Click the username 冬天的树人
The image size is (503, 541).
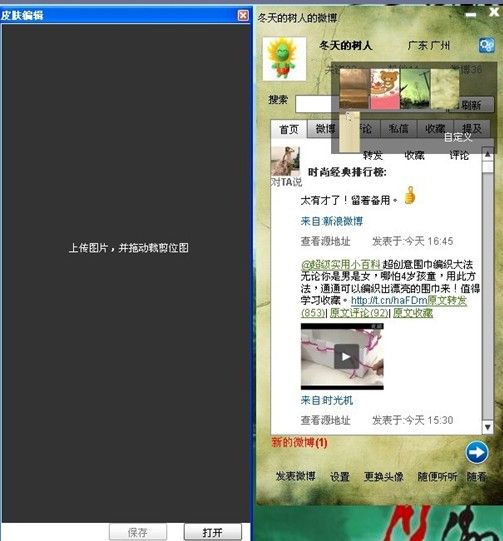pos(346,46)
